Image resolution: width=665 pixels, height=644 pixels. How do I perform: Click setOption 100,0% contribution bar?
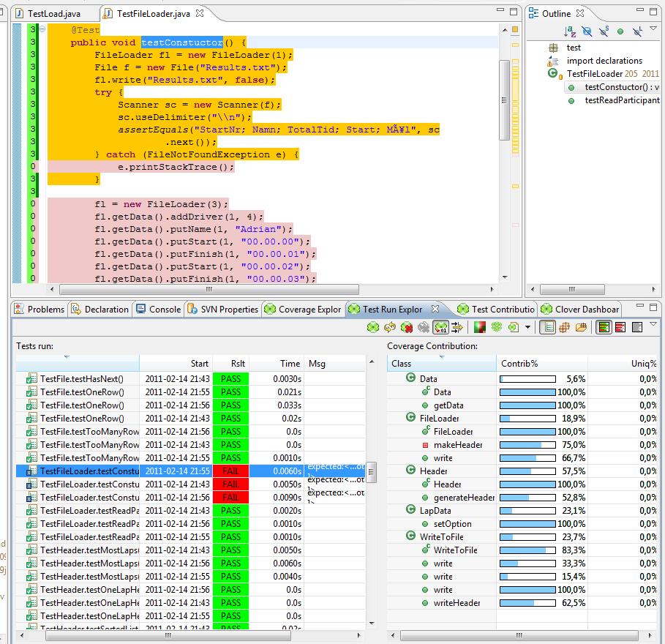[x=527, y=524]
